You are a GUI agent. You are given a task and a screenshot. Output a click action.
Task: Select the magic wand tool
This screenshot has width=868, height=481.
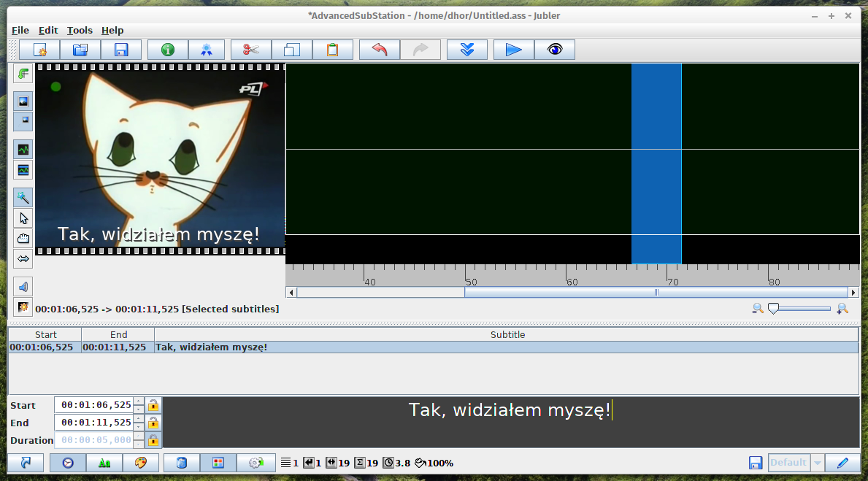pyautogui.click(x=23, y=198)
